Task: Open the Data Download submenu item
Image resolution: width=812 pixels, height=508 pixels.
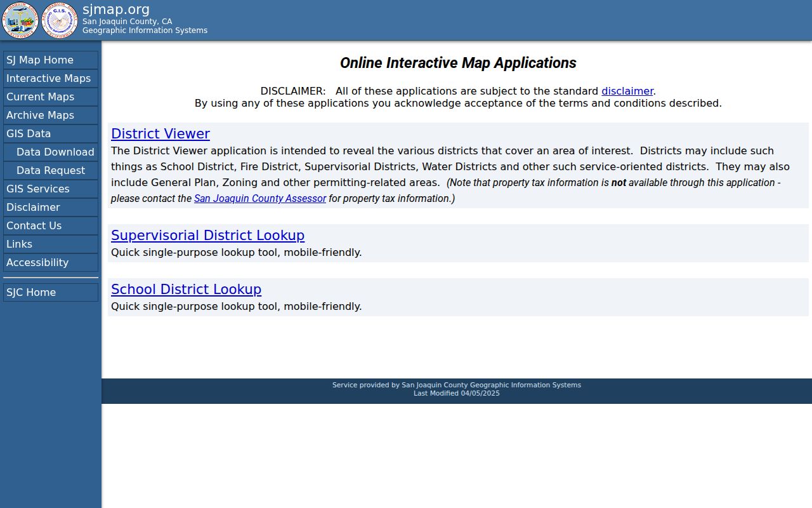Action: 51,152
